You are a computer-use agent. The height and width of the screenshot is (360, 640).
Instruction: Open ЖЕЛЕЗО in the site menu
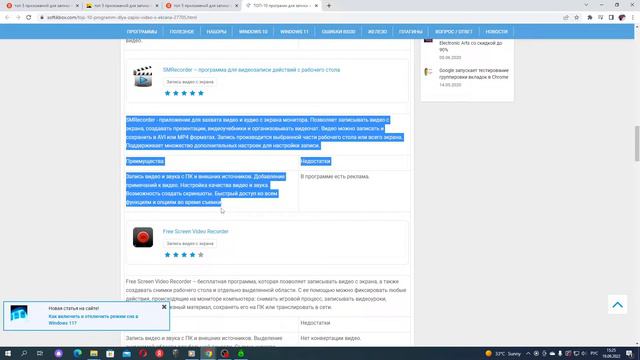(377, 31)
